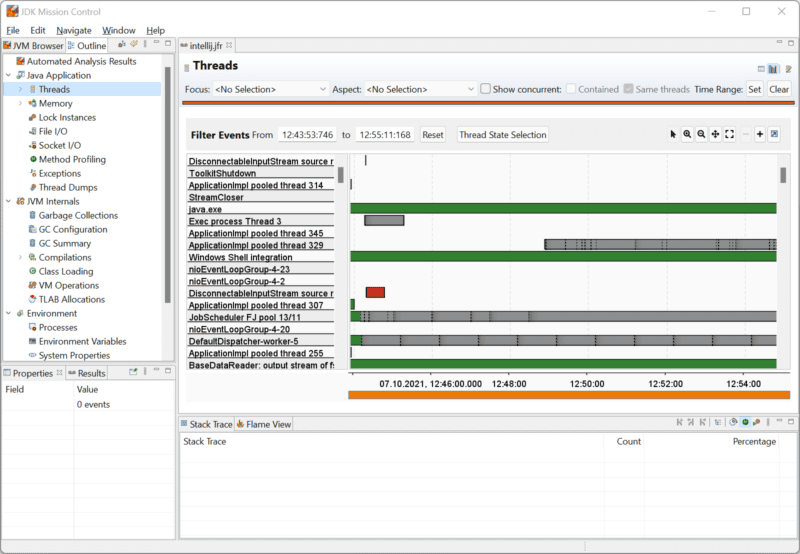This screenshot has height=554, width=800.
Task: Click the Method Profiling green icon
Action: [33, 159]
